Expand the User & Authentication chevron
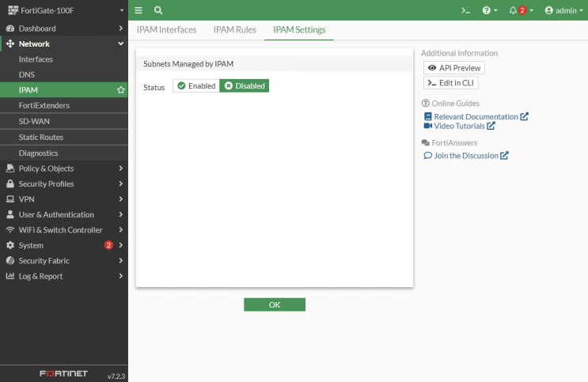Image resolution: width=588 pixels, height=382 pixels. coord(121,214)
